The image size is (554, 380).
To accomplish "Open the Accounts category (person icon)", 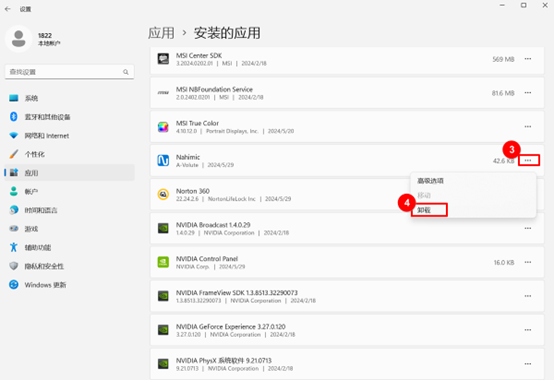I will coord(69,191).
